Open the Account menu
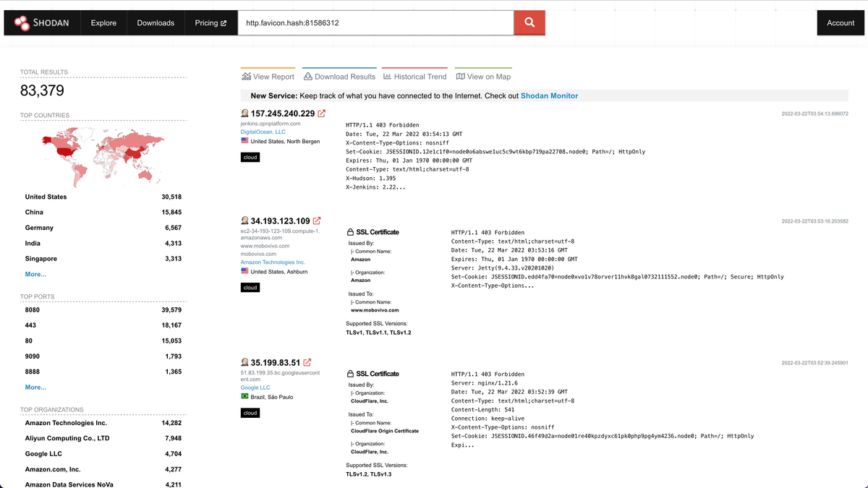 coord(841,22)
